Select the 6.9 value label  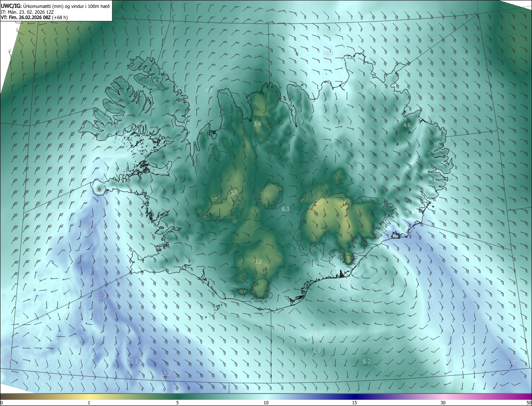coord(317,351)
